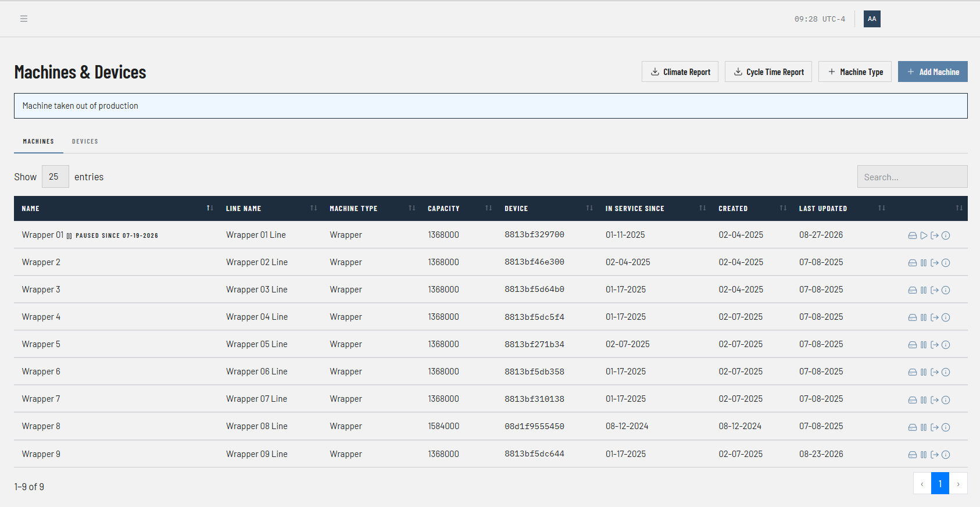Sort table by Device column

tap(548, 208)
